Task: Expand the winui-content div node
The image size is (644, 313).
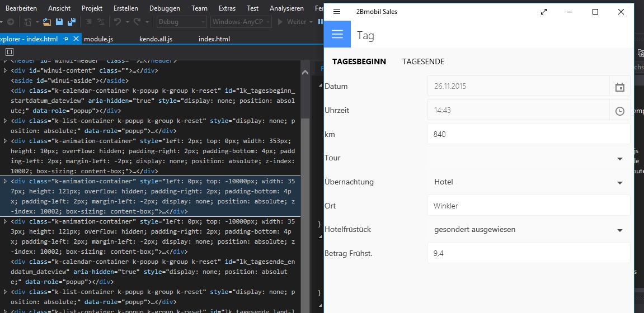Action: [x=6, y=70]
